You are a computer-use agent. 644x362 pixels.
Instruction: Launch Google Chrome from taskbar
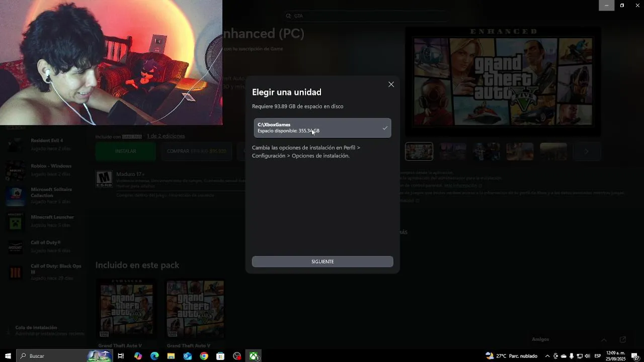(x=204, y=356)
